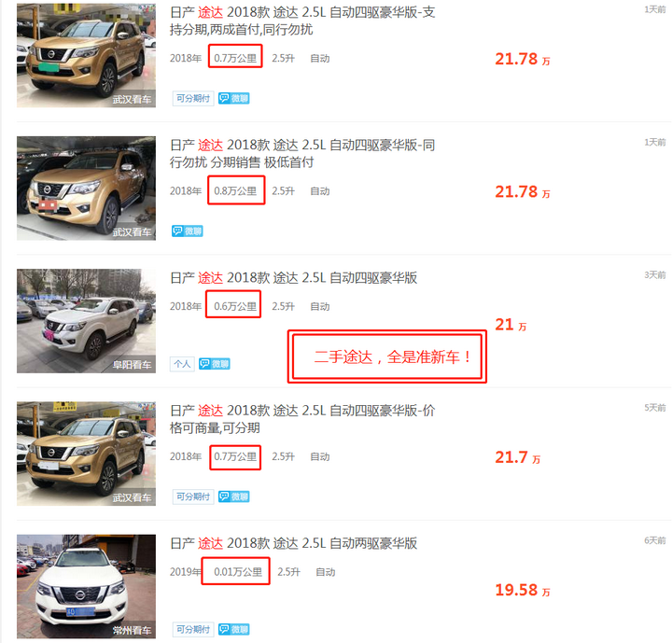
Task: Open listing title ending 支持分期,两成首付
Action: click(302, 21)
